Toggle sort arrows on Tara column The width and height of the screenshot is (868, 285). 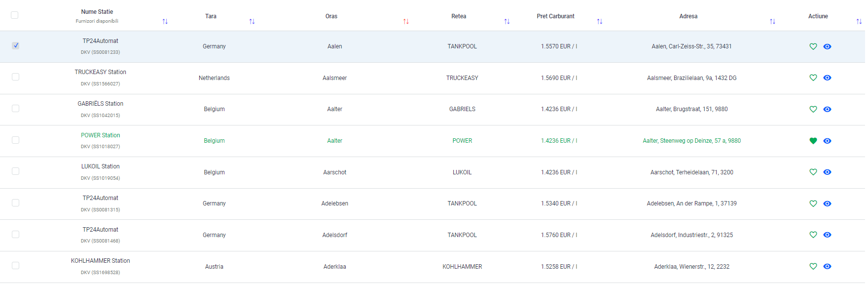pos(252,21)
